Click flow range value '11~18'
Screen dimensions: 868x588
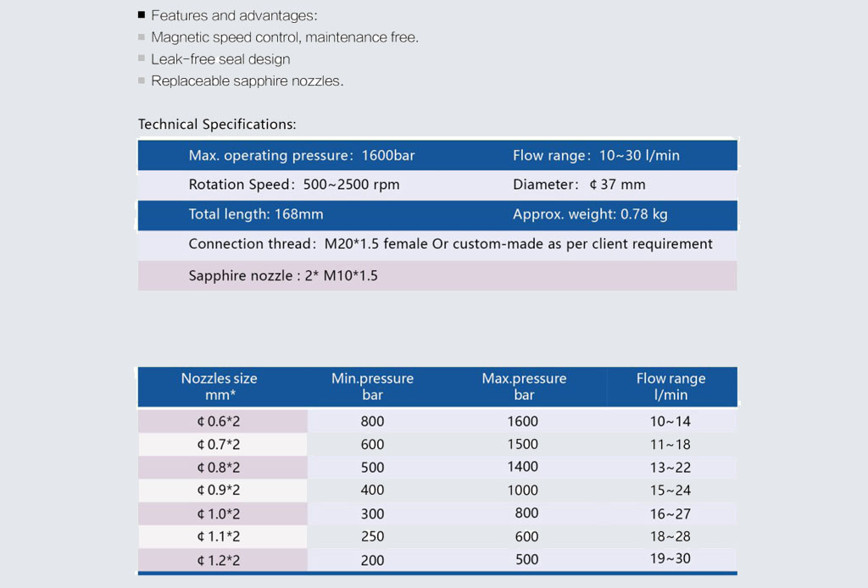click(x=670, y=444)
